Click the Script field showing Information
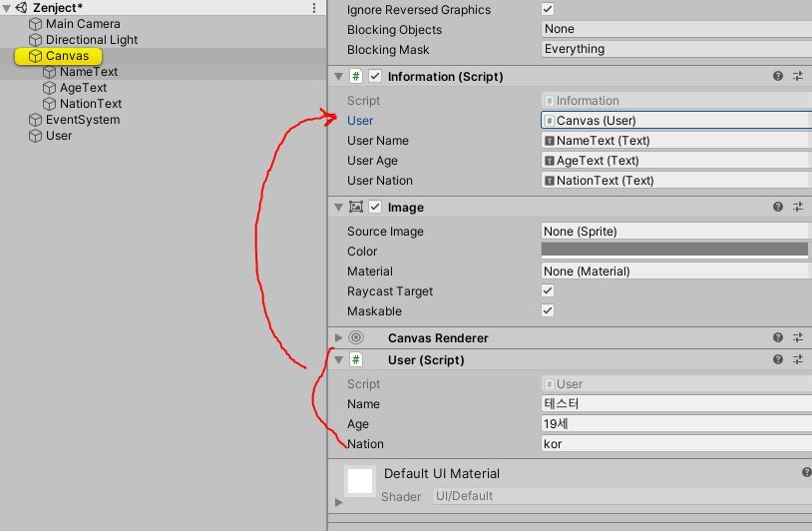The height and width of the screenshot is (531, 812). (676, 101)
